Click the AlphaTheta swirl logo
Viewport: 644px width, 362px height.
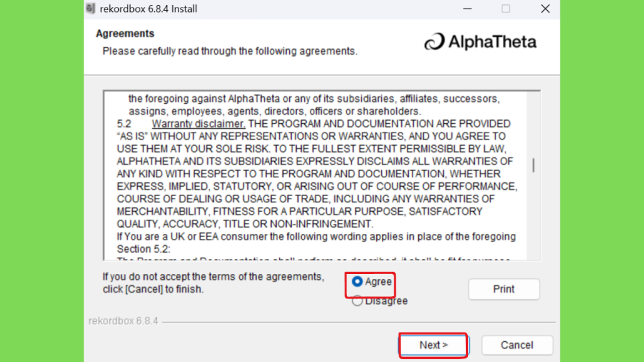coord(435,41)
